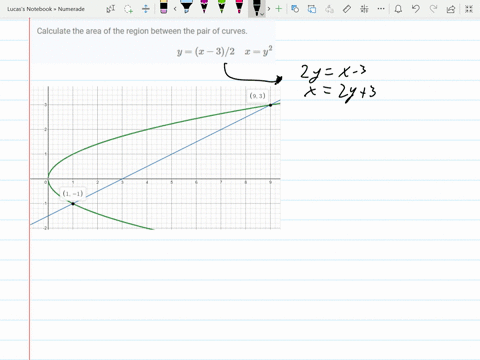Click the handwritten 2y = x-3 ink
Image resolution: width=480 pixels, height=360 pixels.
(333, 73)
